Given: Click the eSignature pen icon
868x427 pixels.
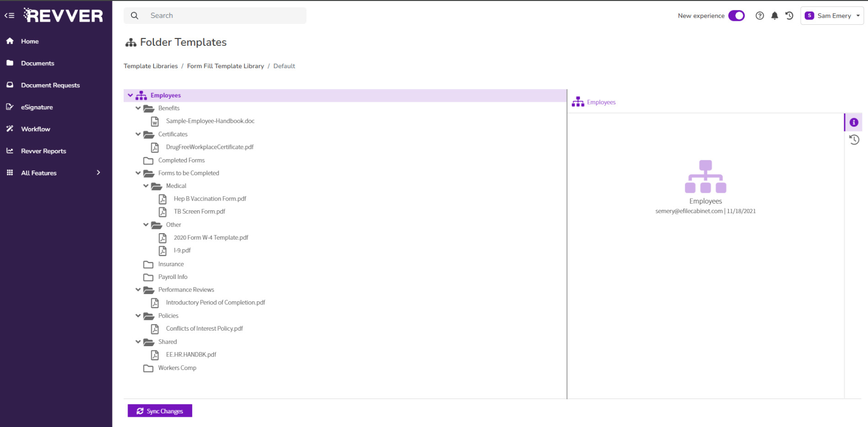Looking at the screenshot, I should click(10, 107).
